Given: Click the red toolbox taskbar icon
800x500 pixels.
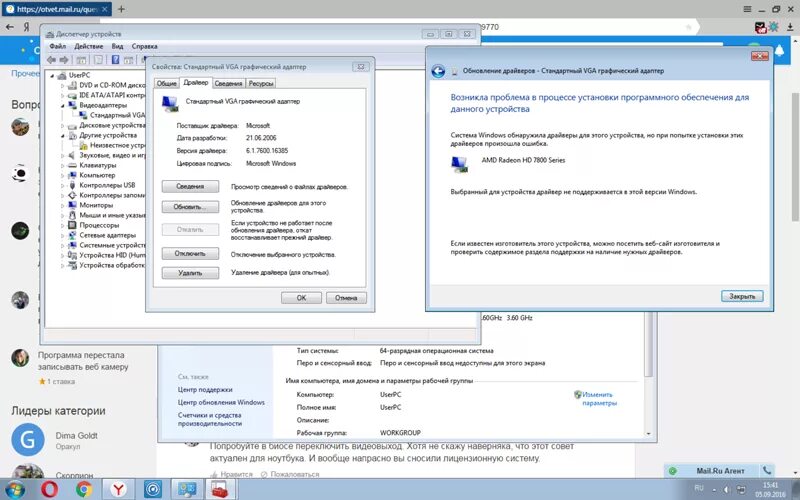Looking at the screenshot, I should (x=220, y=489).
